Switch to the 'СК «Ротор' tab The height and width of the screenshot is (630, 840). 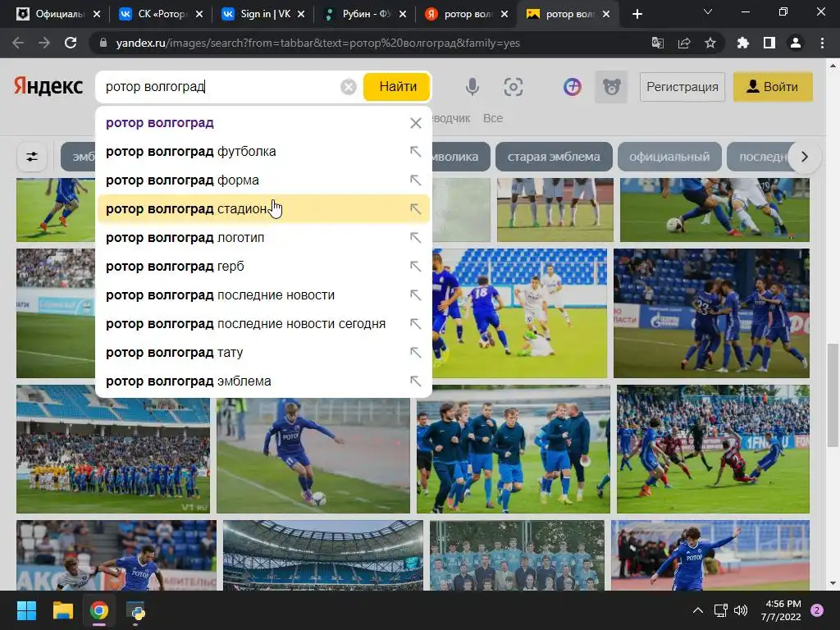[162, 14]
